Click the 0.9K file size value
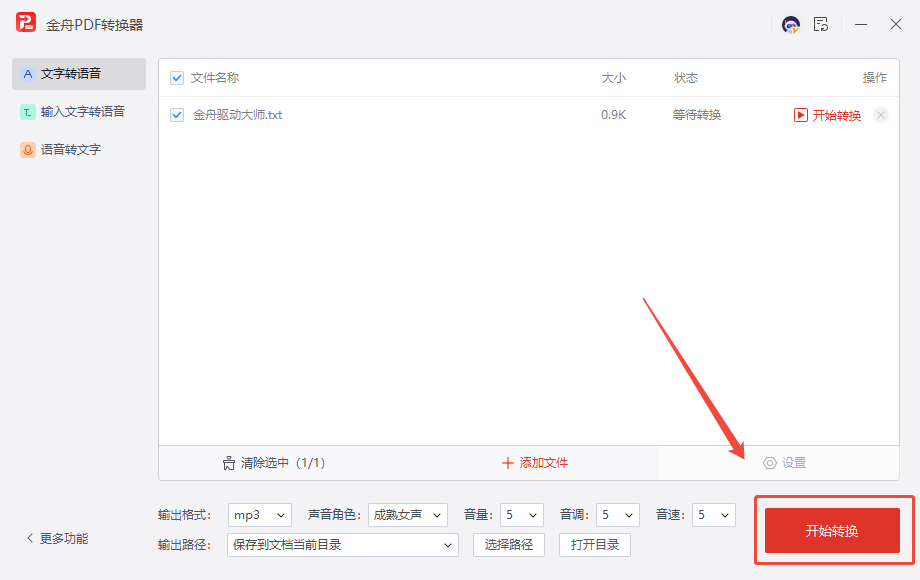Viewport: 920px width, 580px height. (x=614, y=115)
